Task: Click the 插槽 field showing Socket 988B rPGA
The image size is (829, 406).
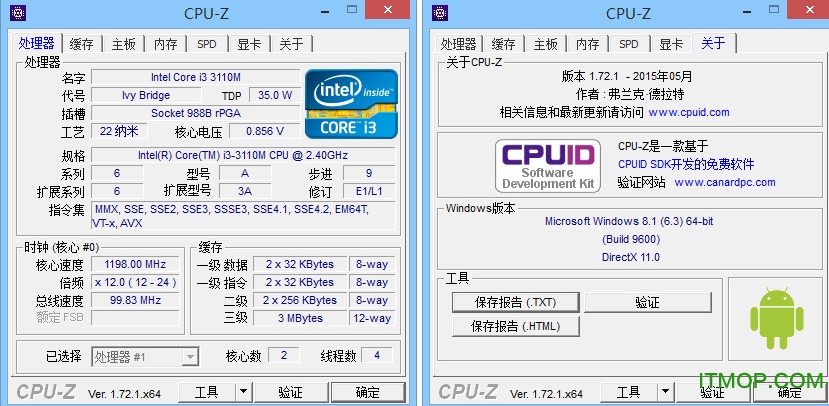Action: [196, 113]
